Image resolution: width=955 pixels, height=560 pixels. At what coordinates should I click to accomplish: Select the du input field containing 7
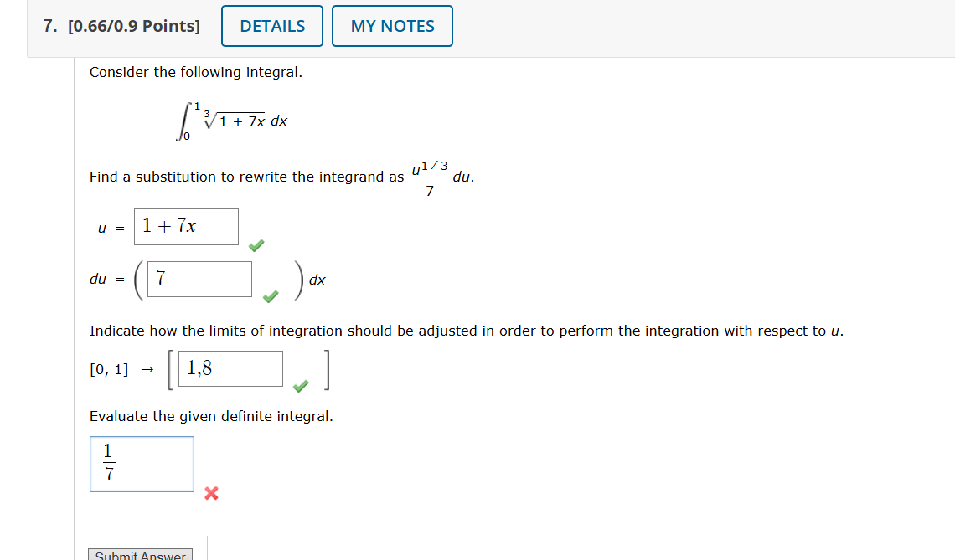pos(199,278)
